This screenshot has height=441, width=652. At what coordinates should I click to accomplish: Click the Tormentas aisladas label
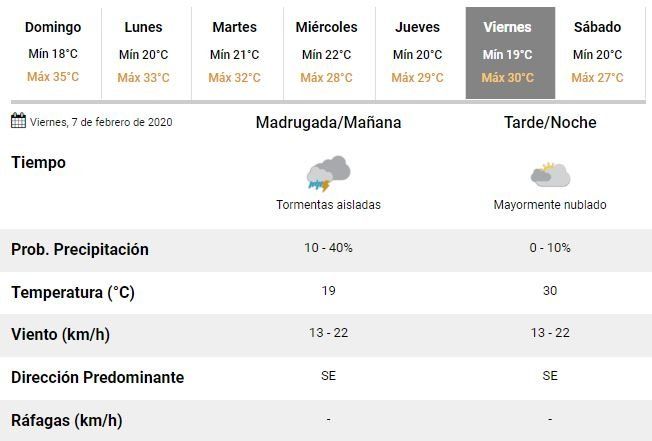(x=328, y=205)
